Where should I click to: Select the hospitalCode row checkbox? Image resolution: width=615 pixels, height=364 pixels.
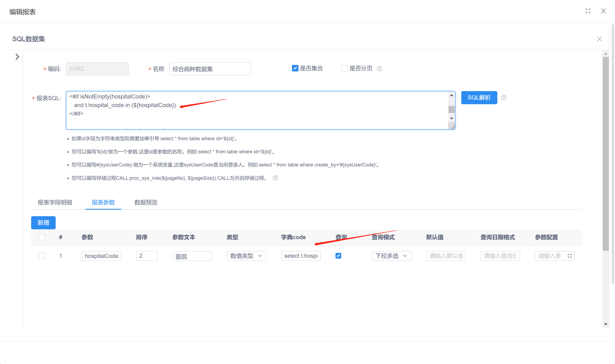click(42, 256)
